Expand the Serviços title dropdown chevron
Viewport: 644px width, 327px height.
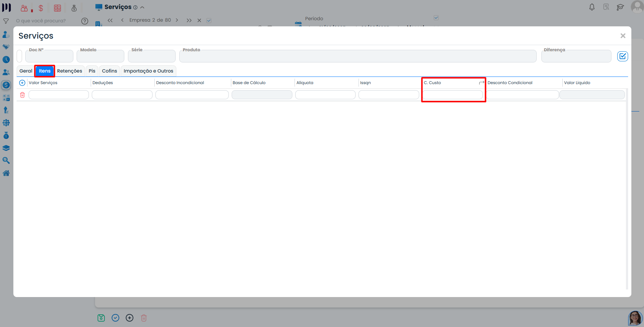142,7
